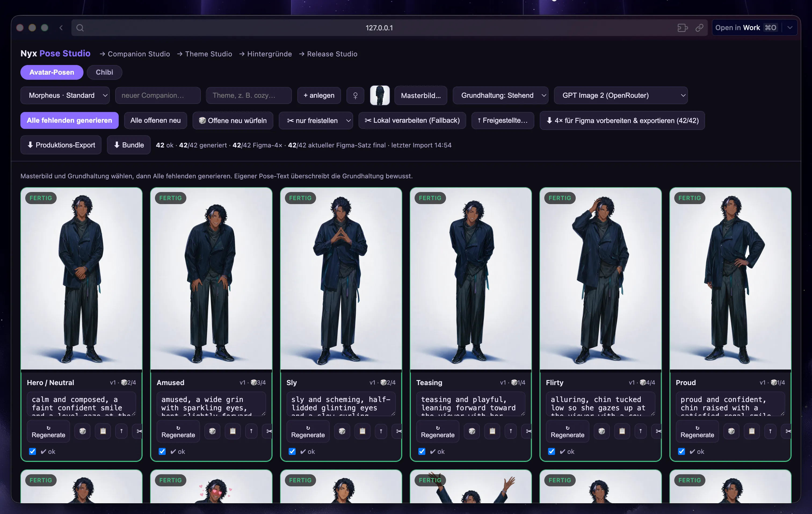Open the nur freistellen dropdown
Screen dimensions: 812x514
point(316,120)
